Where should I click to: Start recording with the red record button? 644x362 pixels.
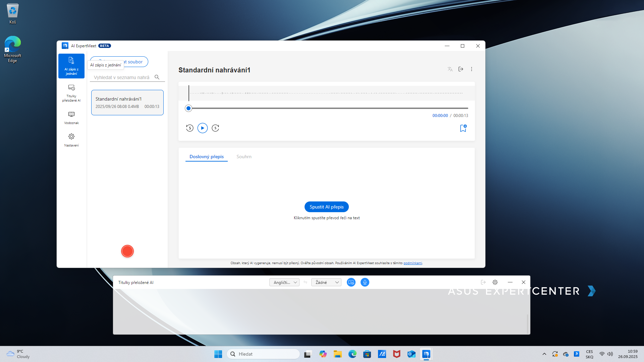pos(127,251)
